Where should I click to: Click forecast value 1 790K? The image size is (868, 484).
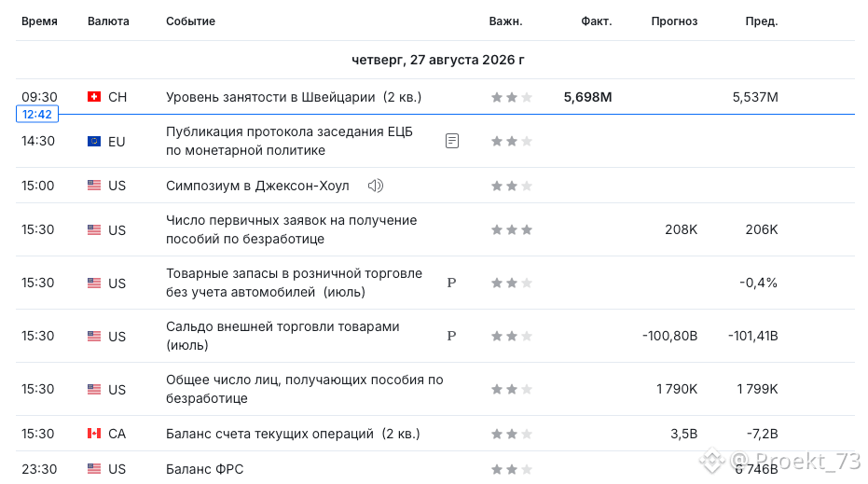tap(677, 389)
